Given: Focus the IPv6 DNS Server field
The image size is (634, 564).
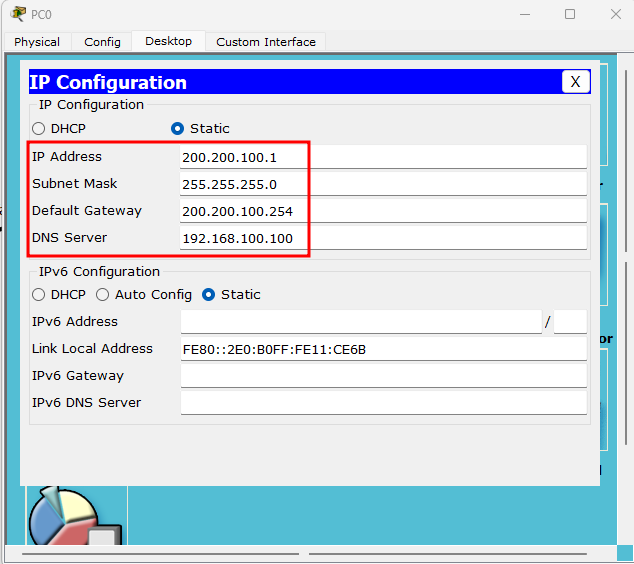Looking at the screenshot, I should [x=384, y=403].
